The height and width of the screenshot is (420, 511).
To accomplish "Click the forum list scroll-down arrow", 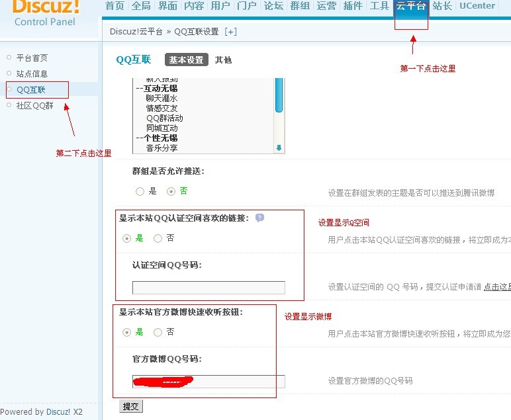I will pyautogui.click(x=279, y=147).
